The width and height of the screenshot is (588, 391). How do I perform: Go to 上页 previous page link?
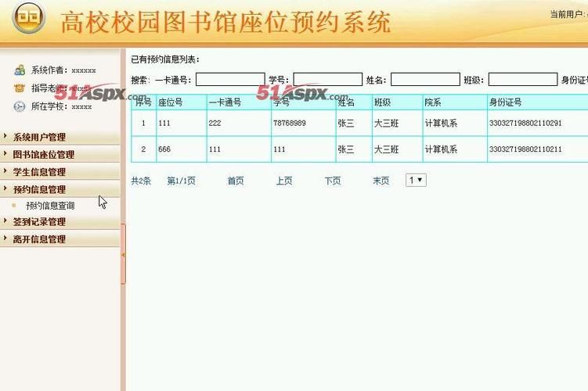click(284, 181)
